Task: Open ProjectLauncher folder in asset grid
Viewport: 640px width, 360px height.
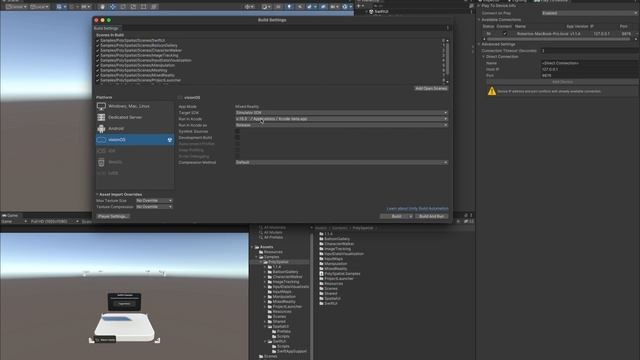Action: 336,278
